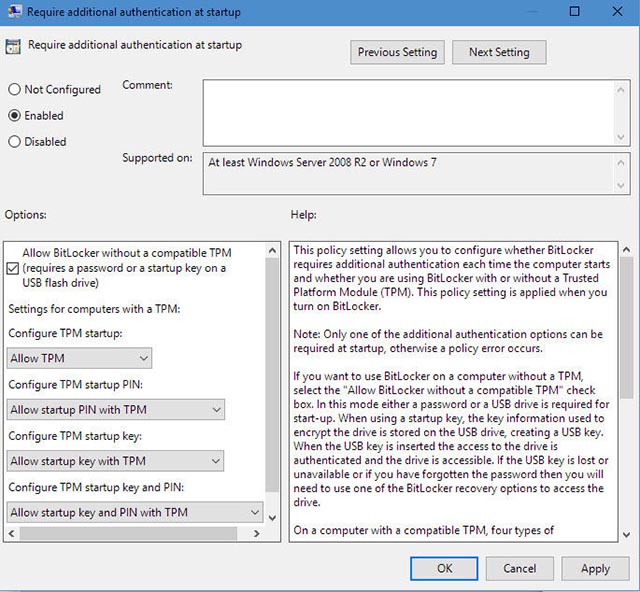The width and height of the screenshot is (640, 592).
Task: Click the Apply button
Action: pos(596,568)
